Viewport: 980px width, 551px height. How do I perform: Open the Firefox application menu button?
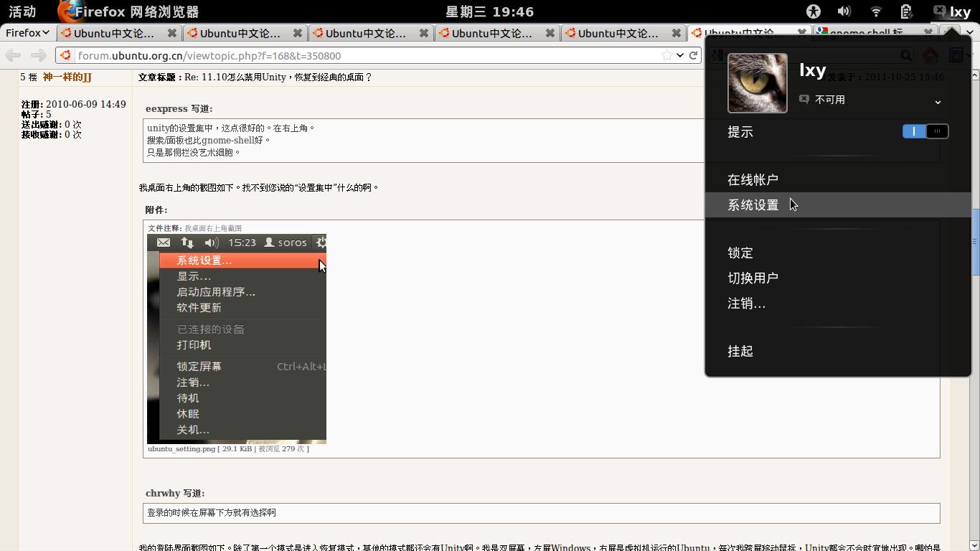tap(27, 33)
